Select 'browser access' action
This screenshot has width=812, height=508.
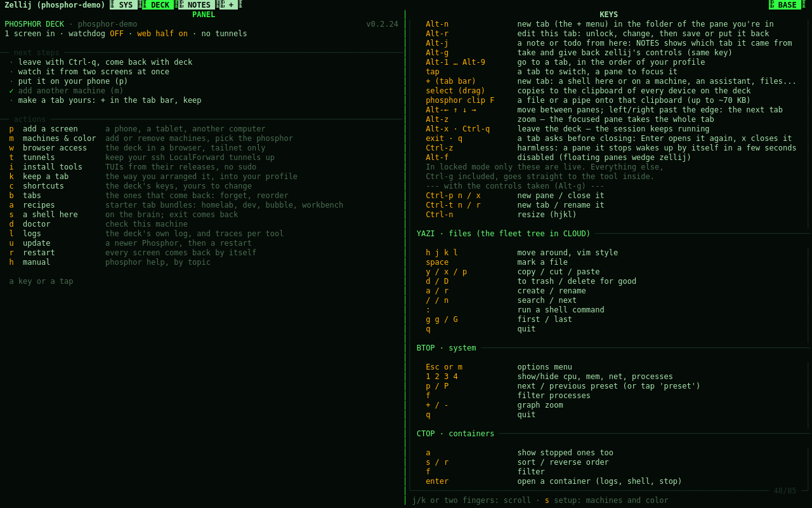click(137, 148)
